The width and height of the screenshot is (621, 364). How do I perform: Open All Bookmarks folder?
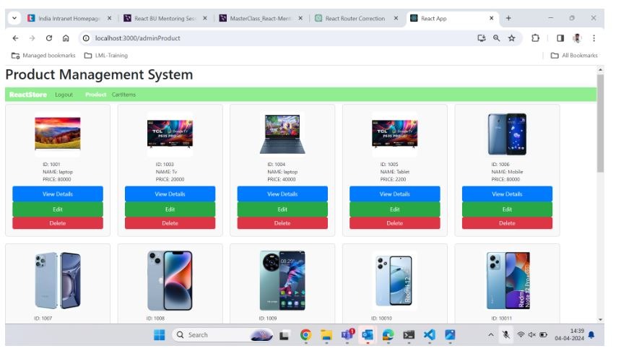574,56
